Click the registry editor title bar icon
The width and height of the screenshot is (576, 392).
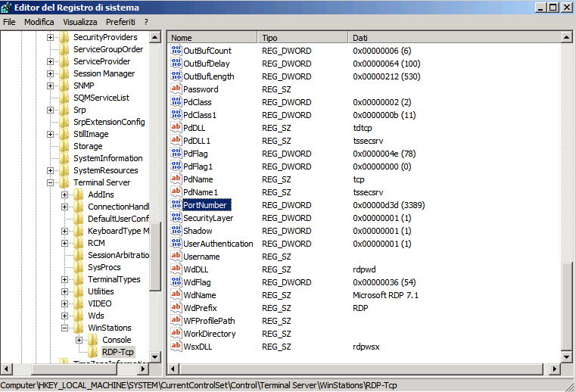[8, 7]
